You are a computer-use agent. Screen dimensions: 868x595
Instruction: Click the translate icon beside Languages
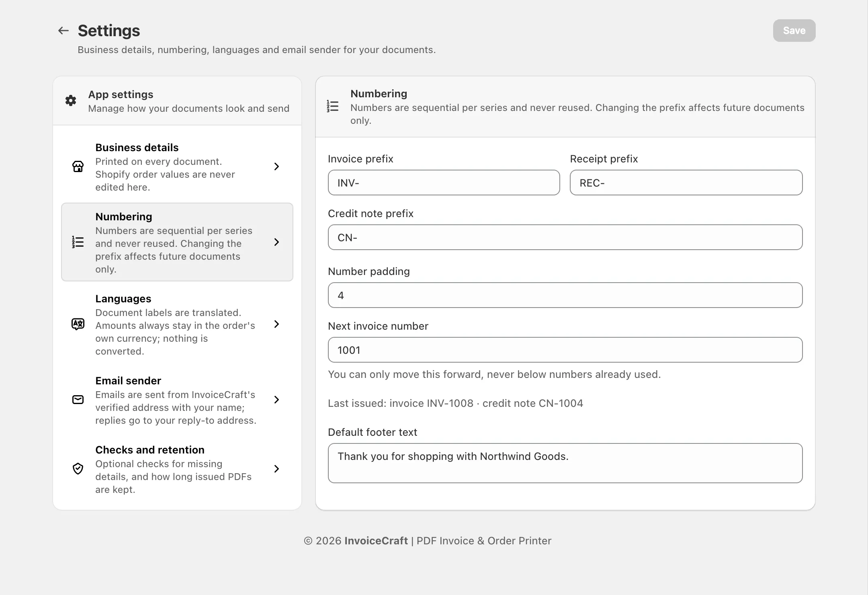[x=78, y=324]
